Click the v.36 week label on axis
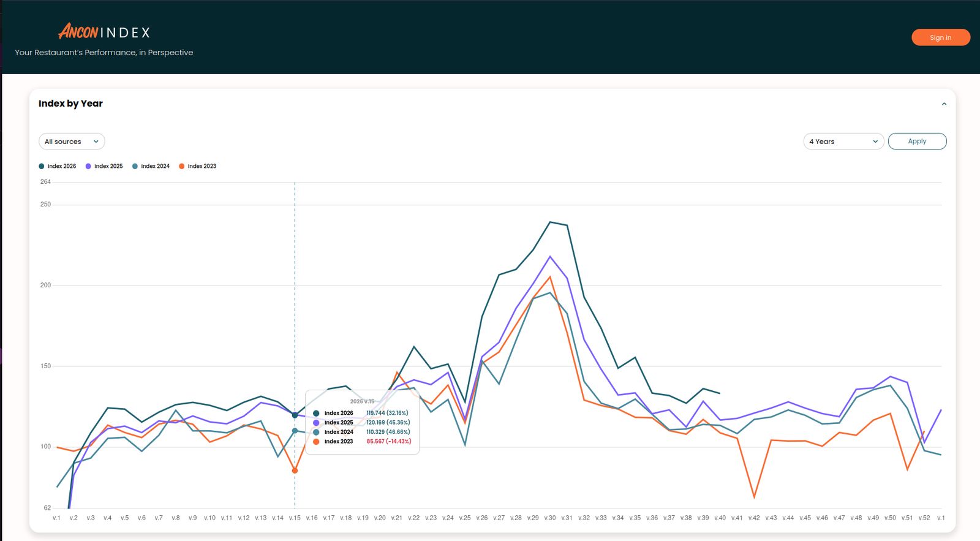 tap(652, 518)
